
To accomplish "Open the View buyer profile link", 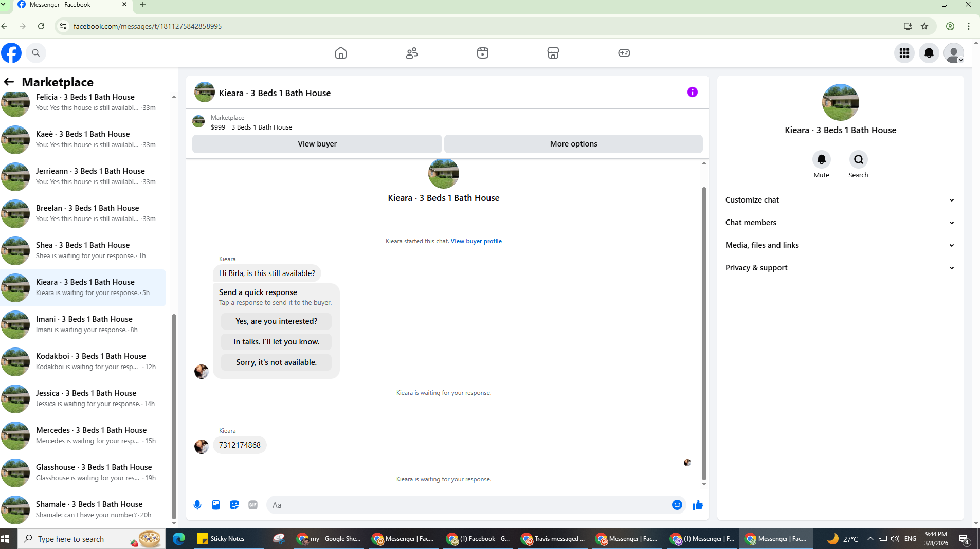I will [x=476, y=241].
